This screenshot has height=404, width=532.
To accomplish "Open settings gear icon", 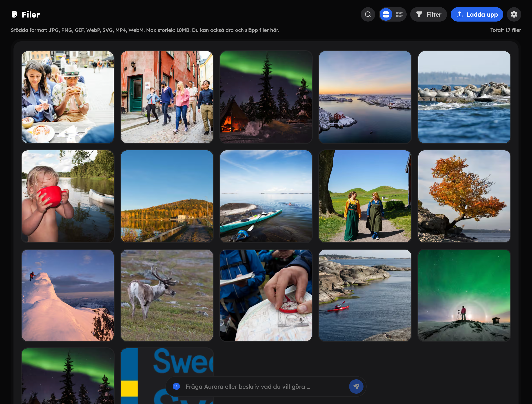I will tap(514, 14).
